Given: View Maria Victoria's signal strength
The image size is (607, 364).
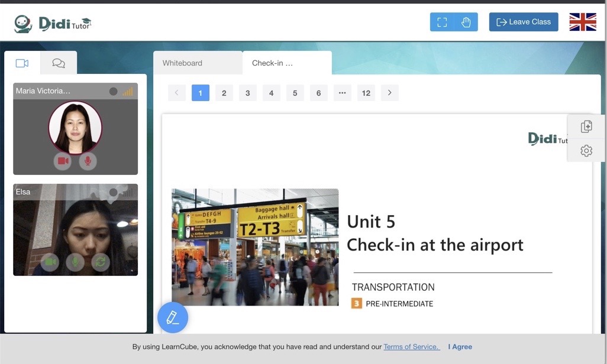Looking at the screenshot, I should pos(128,92).
